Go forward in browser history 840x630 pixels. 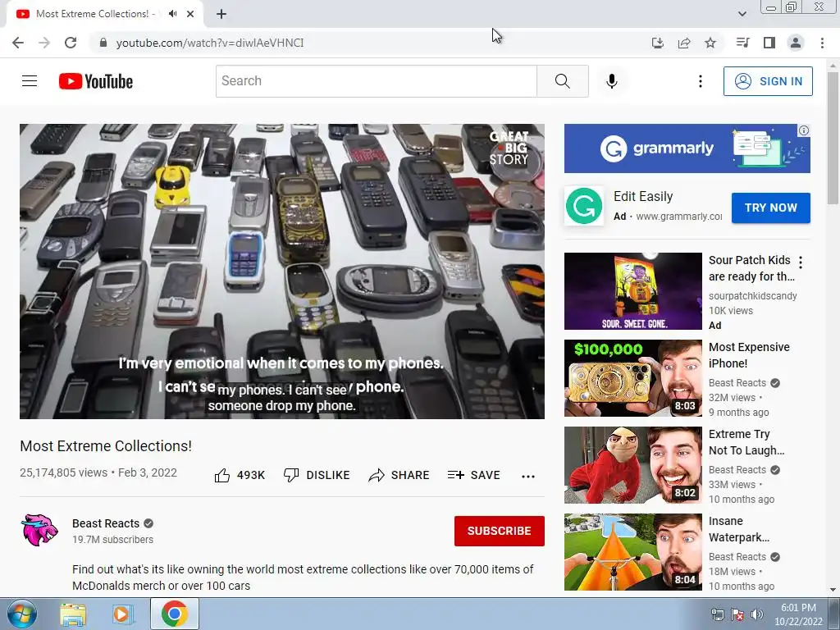click(44, 43)
